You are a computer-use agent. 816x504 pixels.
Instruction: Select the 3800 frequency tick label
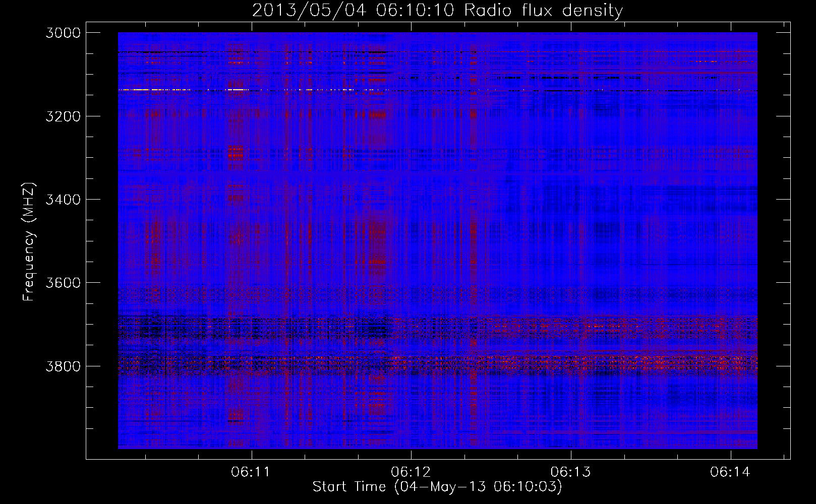(63, 366)
